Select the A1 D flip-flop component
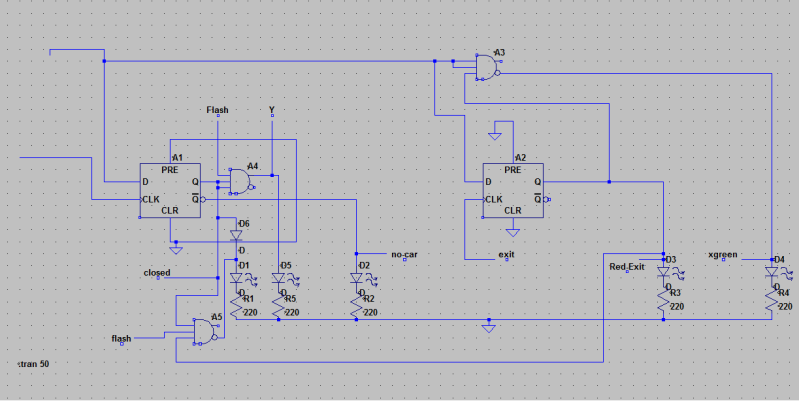 (170, 191)
